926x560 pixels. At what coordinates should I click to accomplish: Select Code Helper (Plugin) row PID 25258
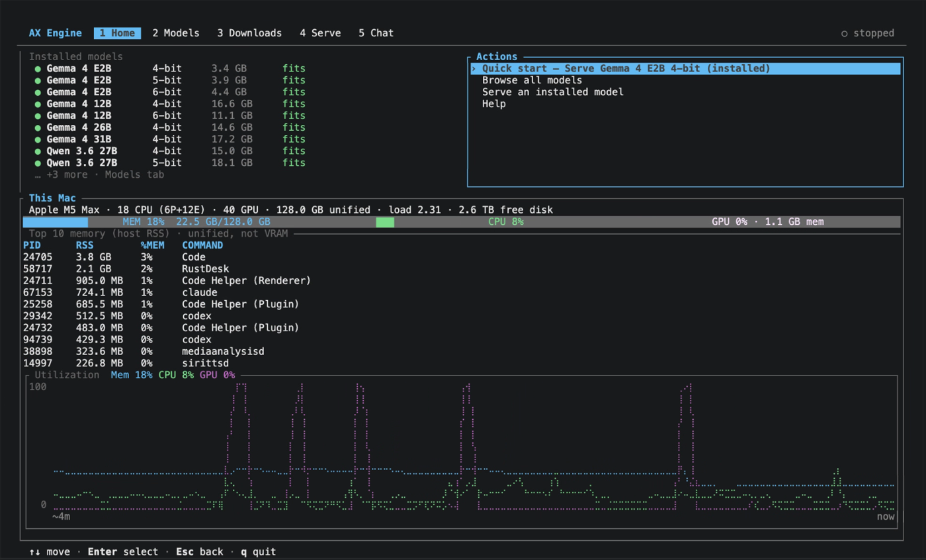[161, 304]
